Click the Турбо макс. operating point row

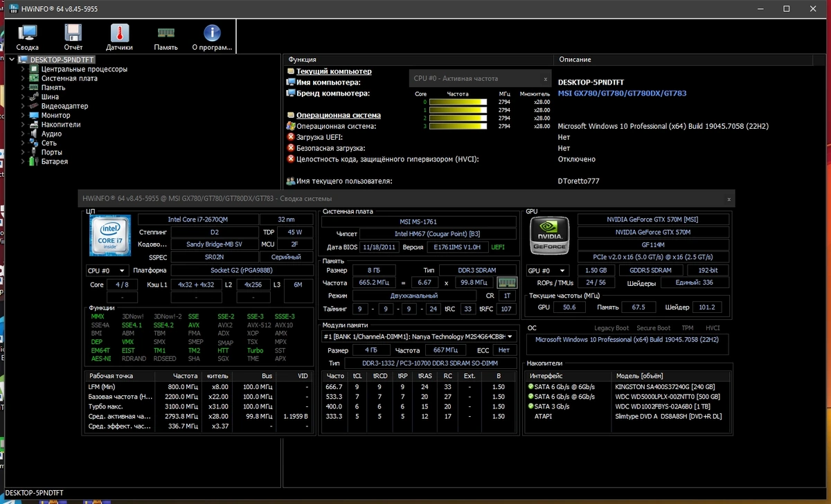(x=199, y=406)
